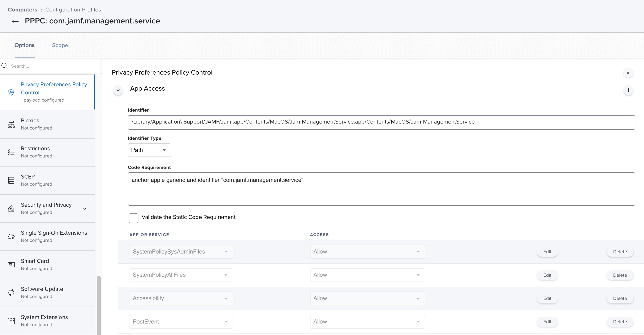This screenshot has width=644, height=335.
Task: Click the Restrictions checklist icon
Action: [11, 152]
